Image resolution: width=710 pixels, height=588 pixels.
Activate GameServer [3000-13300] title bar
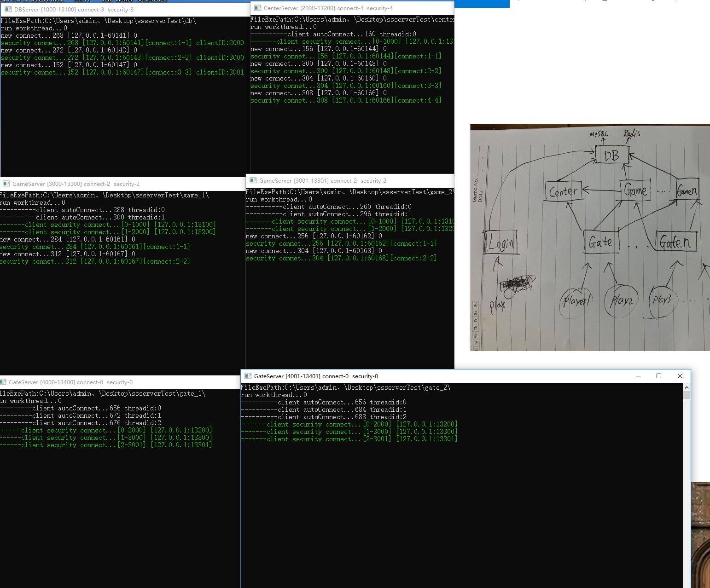click(122, 184)
